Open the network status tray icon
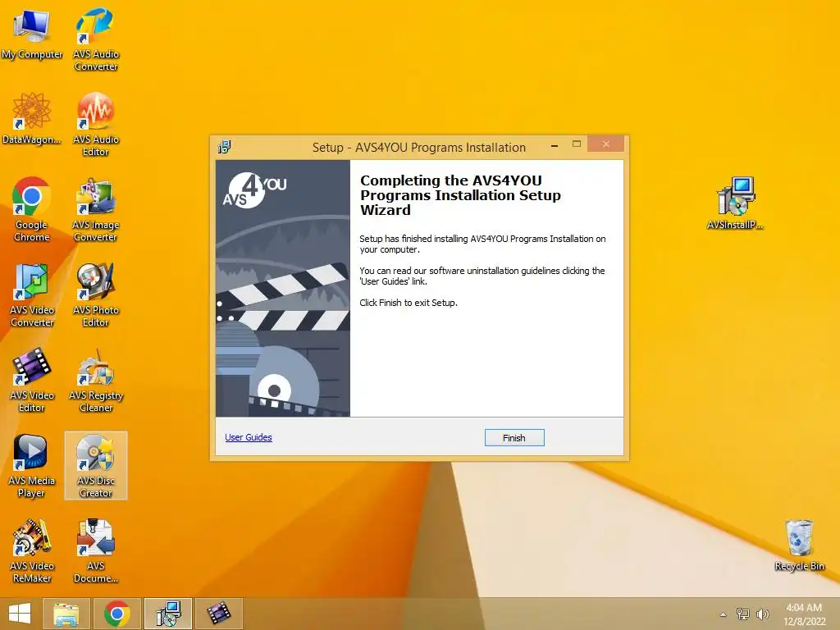The image size is (840, 630). [x=742, y=614]
